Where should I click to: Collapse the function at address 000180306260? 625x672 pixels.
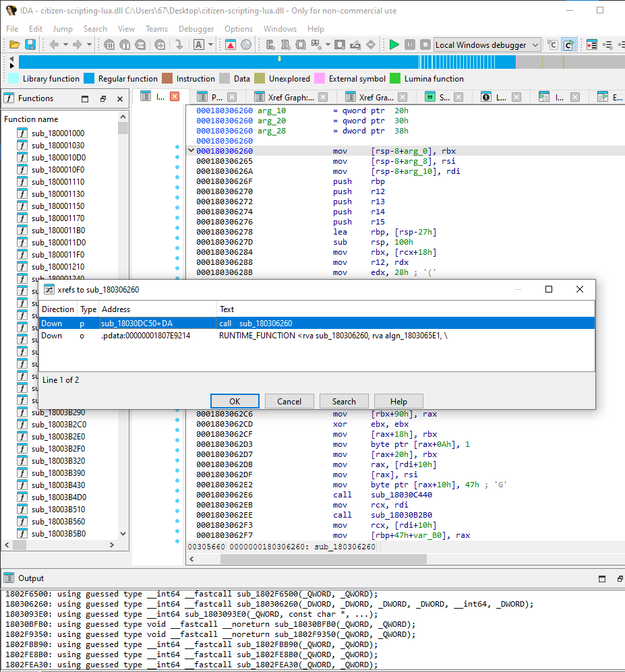(x=191, y=150)
